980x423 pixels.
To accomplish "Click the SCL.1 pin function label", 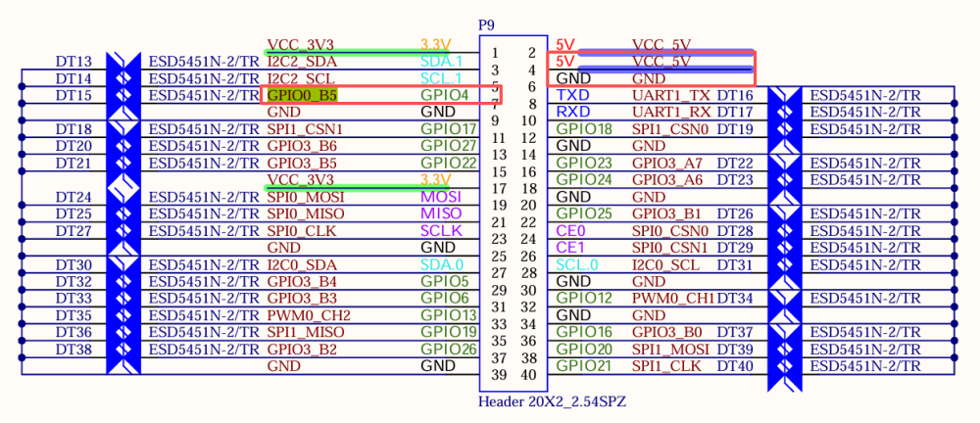I will coord(441,78).
